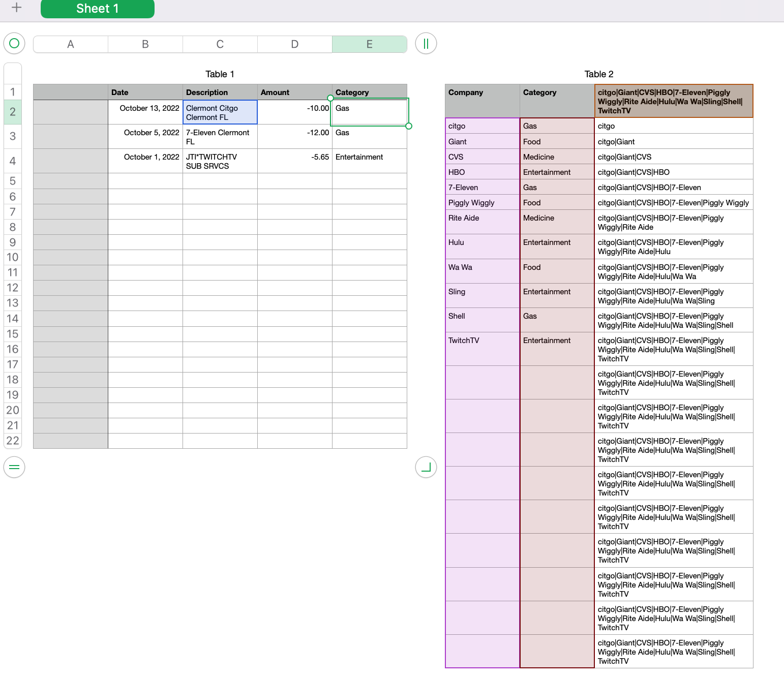Screen dimensions: 784x679
Task: Select the Gas category cell beside citgo
Action: tap(557, 126)
